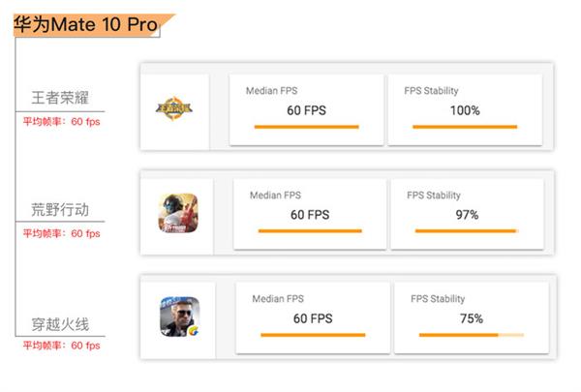Click the Median FPS bar for 穿越火线

[x=313, y=335]
